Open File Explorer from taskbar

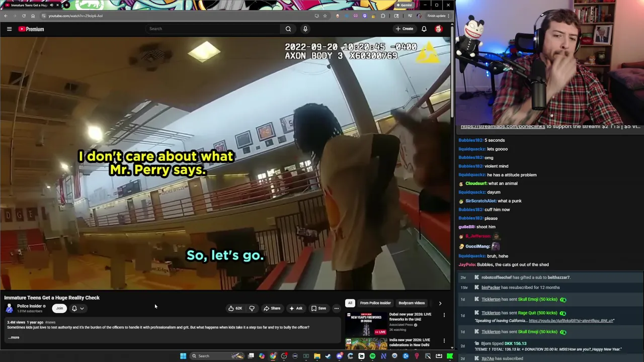[x=317, y=356]
